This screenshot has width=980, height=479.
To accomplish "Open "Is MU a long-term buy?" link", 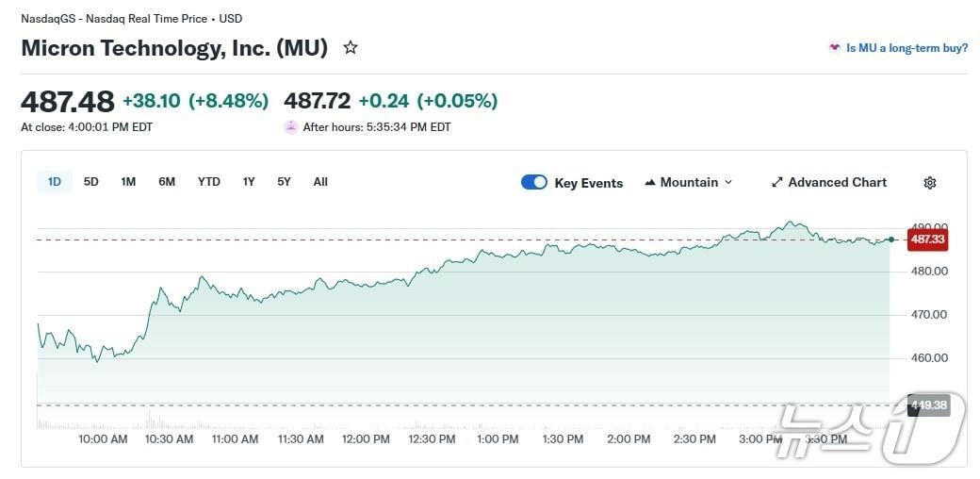I will (906, 48).
